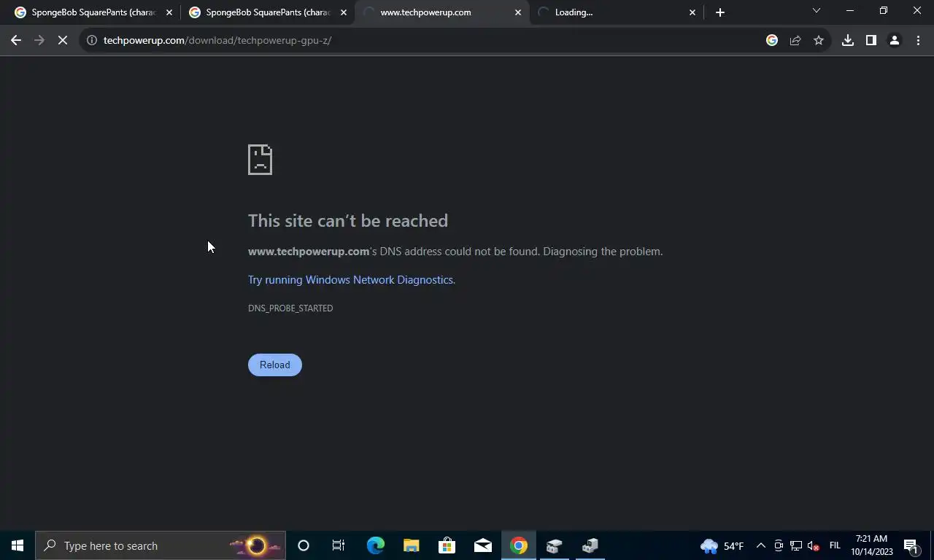This screenshot has width=934, height=560.
Task: Click the Reload button
Action: (275, 365)
